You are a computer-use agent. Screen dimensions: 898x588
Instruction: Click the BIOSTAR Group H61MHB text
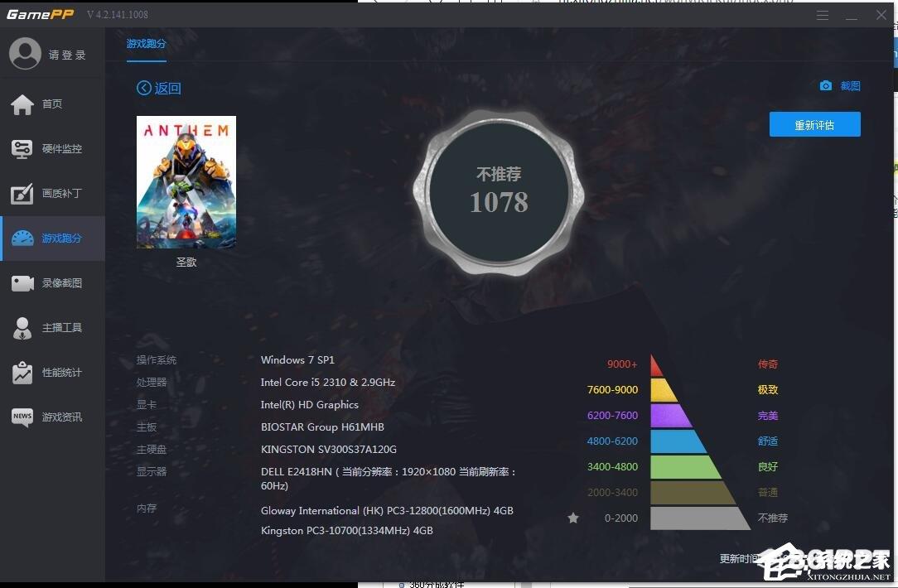pyautogui.click(x=322, y=427)
